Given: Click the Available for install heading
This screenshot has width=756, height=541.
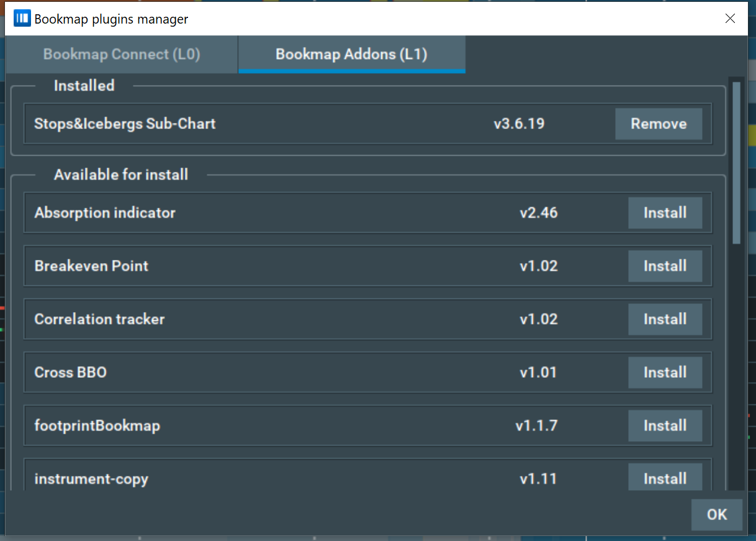Looking at the screenshot, I should point(121,175).
